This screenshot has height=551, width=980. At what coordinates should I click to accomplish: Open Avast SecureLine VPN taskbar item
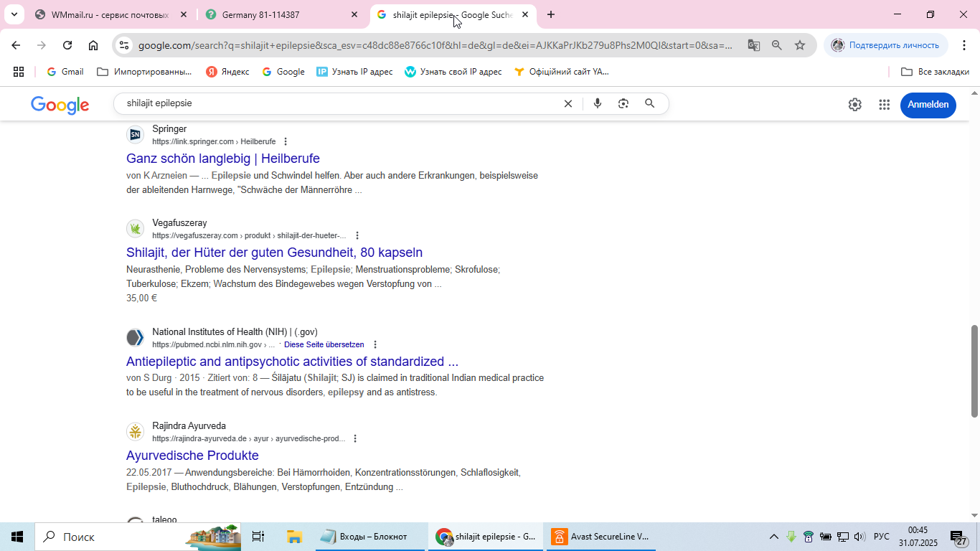pyautogui.click(x=601, y=537)
